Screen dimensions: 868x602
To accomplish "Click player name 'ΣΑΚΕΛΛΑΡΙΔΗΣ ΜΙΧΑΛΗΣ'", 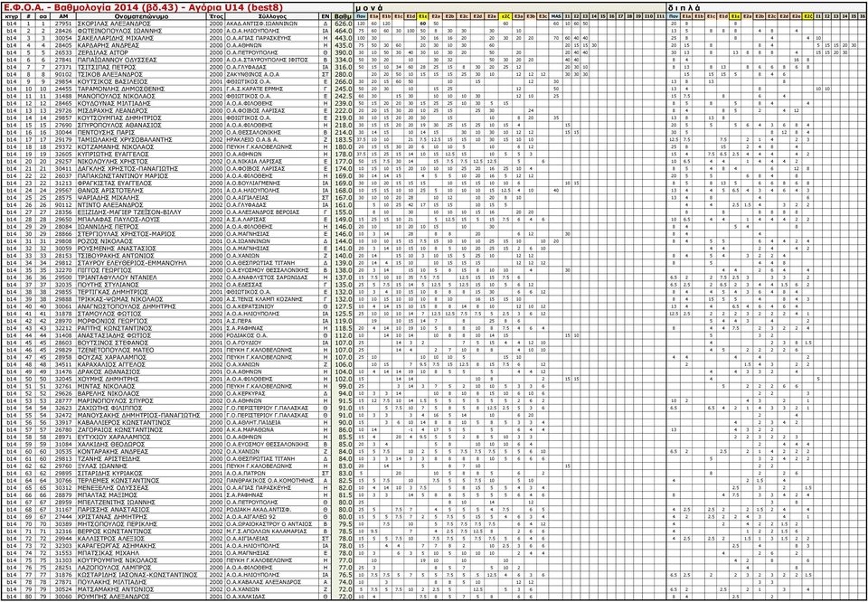I will [x=117, y=39].
